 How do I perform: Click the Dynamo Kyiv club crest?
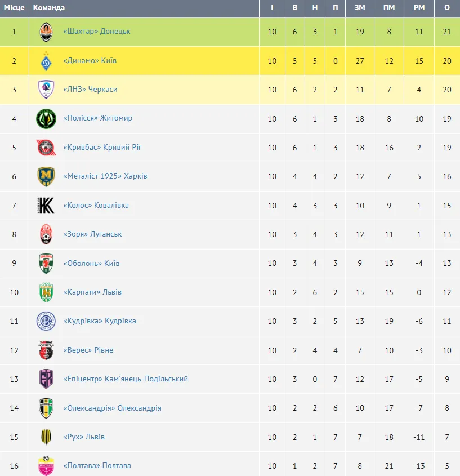(46, 61)
